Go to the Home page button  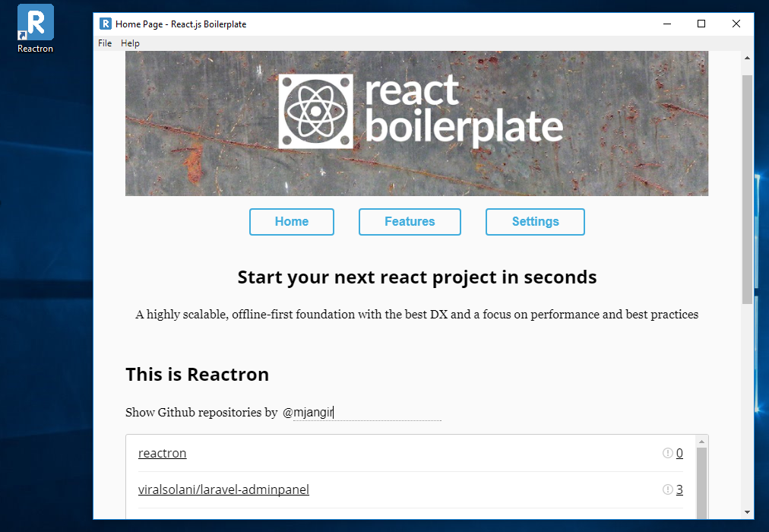point(292,222)
